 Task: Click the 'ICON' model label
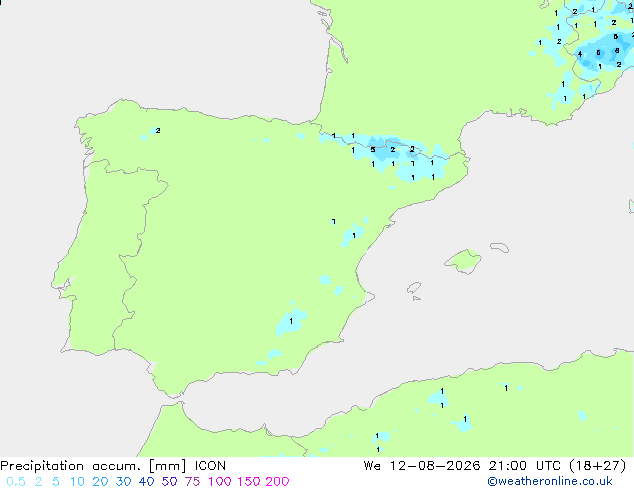[x=210, y=466]
